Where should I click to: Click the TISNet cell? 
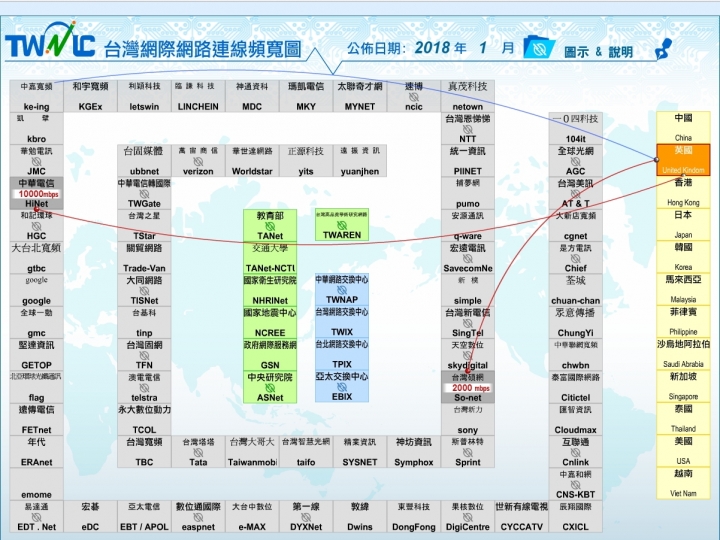pos(144,291)
